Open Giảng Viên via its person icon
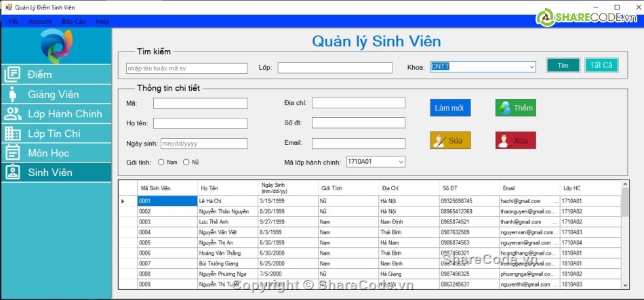This screenshot has width=644, height=300. pyautogui.click(x=13, y=94)
